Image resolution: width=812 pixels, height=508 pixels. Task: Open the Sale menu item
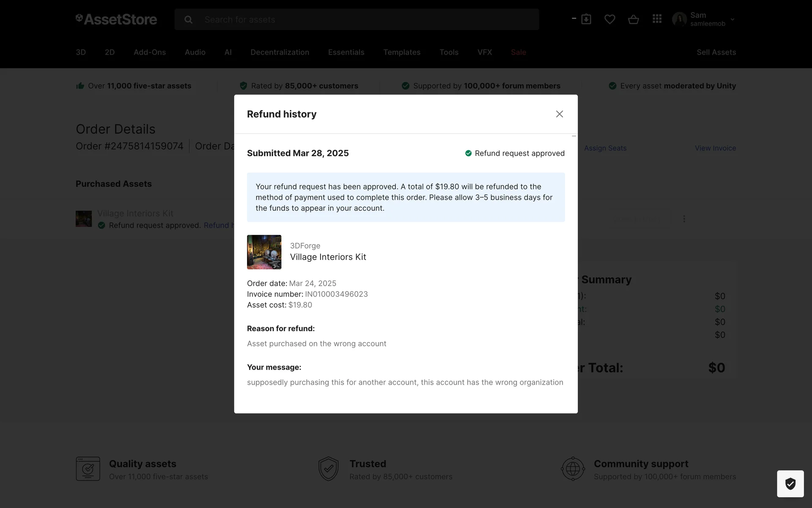tap(518, 52)
